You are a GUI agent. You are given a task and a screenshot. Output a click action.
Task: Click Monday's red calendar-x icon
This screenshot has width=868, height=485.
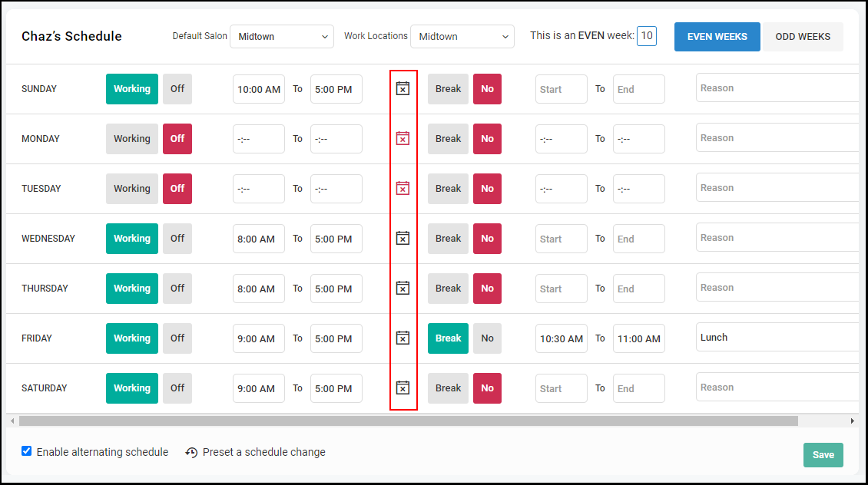coord(403,138)
